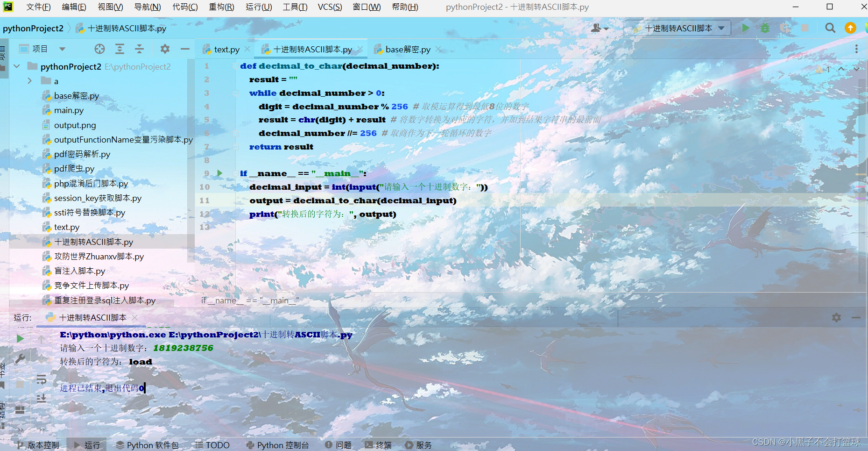Open the 项目 view dropdown
This screenshot has width=868, height=451.
(x=42, y=49)
